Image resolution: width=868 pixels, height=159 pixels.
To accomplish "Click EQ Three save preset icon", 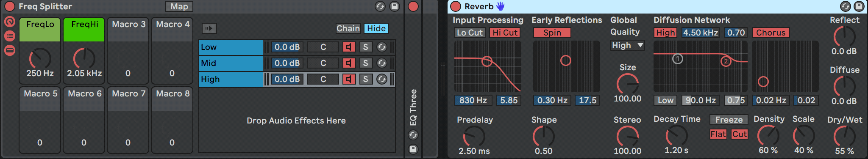I will coord(413,149).
